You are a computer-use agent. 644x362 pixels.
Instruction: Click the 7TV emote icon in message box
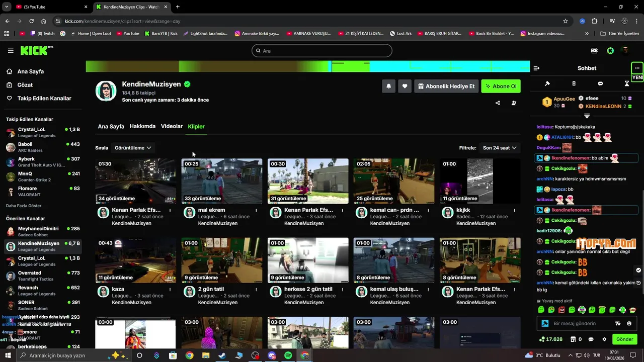618,323
